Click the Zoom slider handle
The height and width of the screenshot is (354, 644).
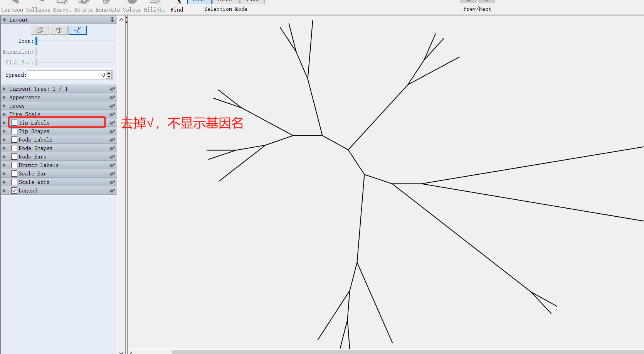[36, 40]
